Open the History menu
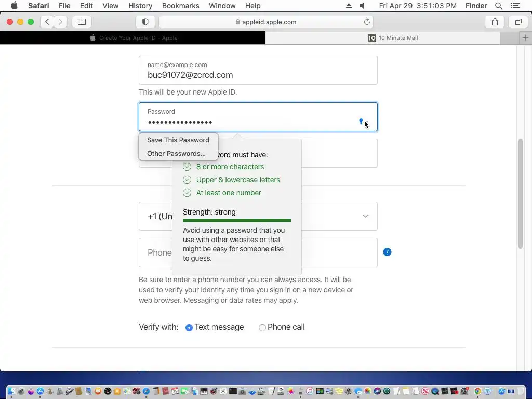This screenshot has height=399, width=532. (140, 6)
